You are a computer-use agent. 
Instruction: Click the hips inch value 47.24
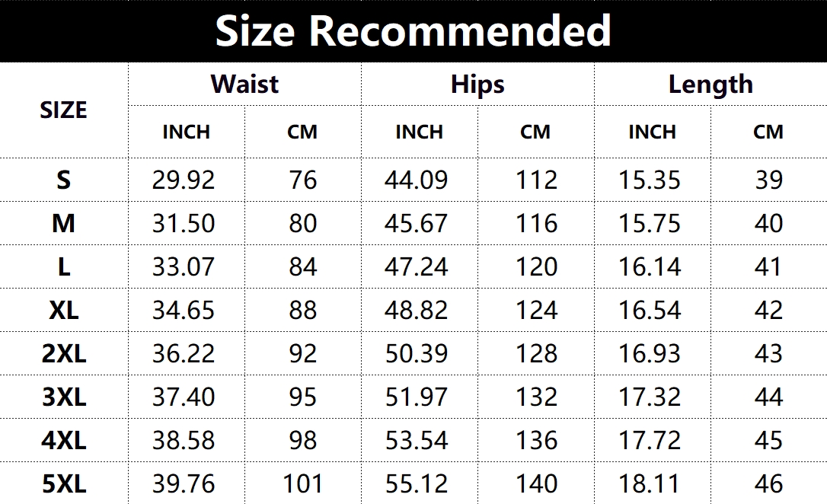(417, 266)
